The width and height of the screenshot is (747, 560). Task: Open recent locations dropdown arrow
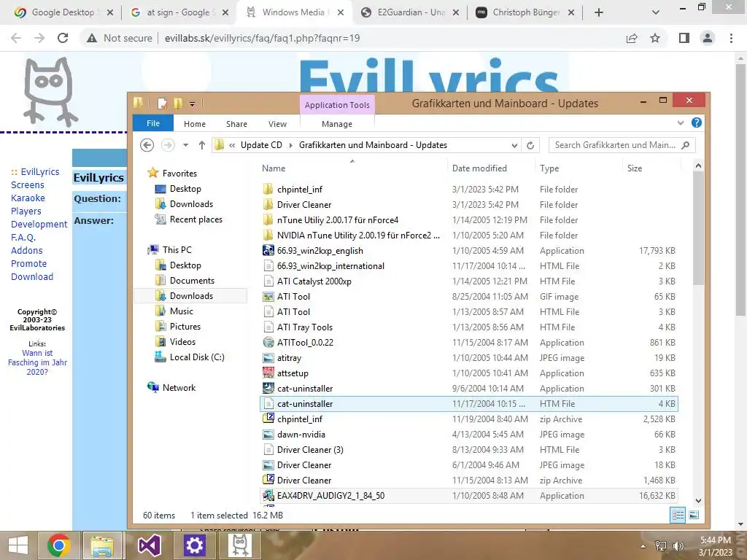coord(186,145)
